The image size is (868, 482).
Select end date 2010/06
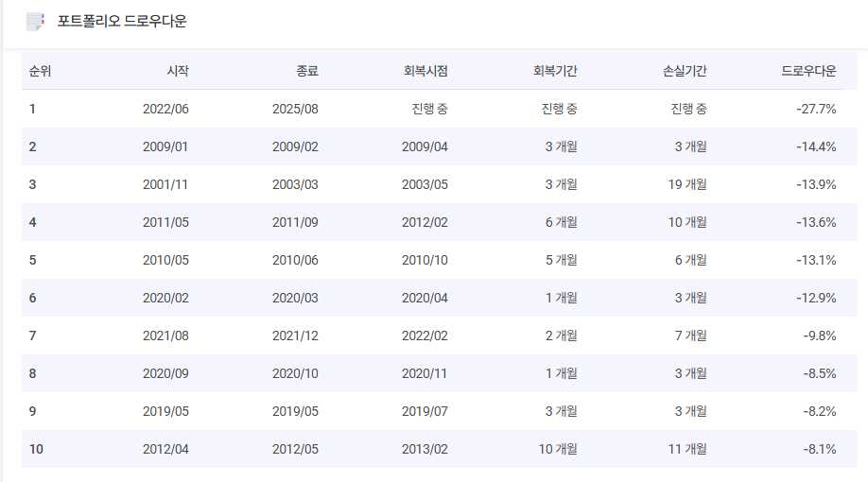(295, 260)
